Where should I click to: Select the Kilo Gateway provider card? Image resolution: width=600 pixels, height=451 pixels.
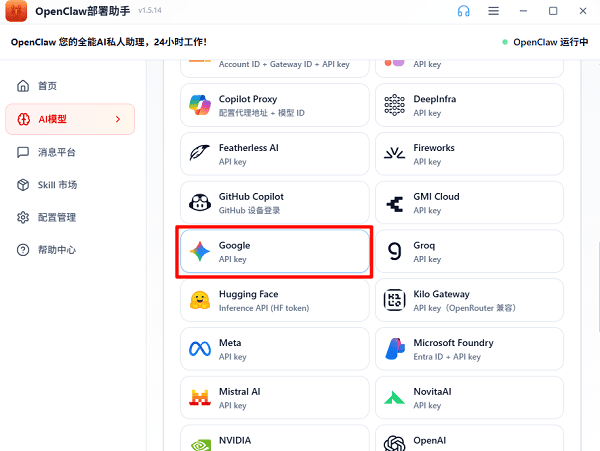[x=470, y=300]
